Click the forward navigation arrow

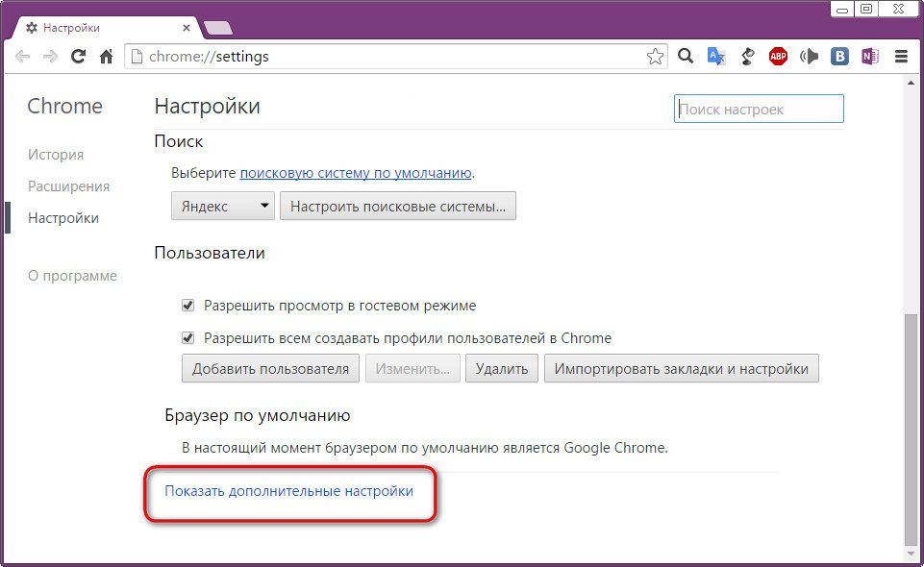pyautogui.click(x=50, y=57)
